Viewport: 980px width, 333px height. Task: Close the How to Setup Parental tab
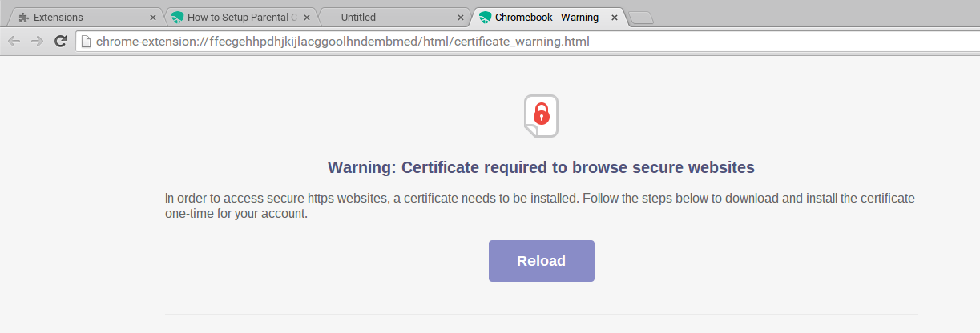(x=306, y=18)
